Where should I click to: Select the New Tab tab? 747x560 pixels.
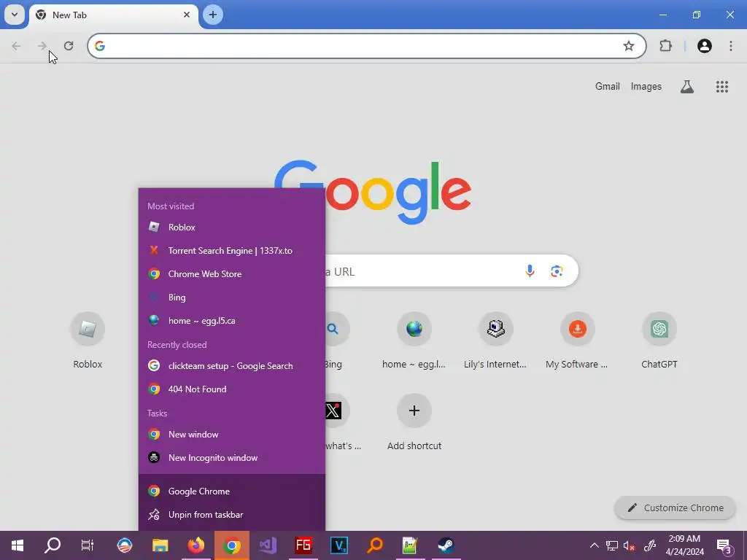click(x=115, y=15)
